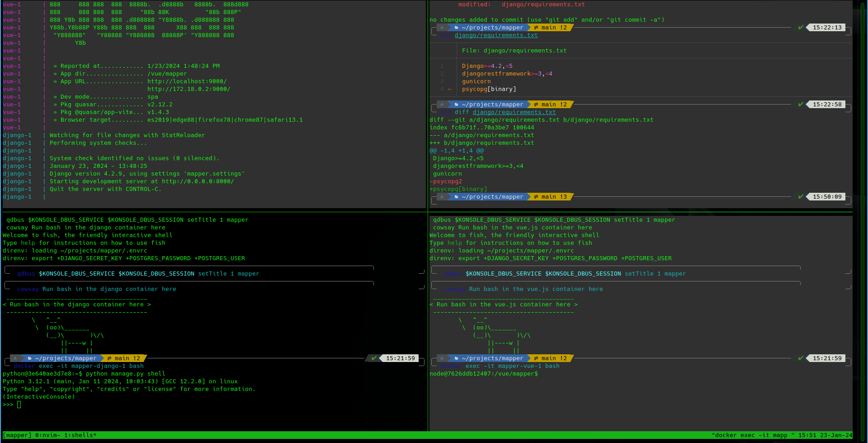This screenshot has height=443, width=868.
Task: Click boxed 'cowsay Run bash in the vue.js container here'
Action: (524, 289)
